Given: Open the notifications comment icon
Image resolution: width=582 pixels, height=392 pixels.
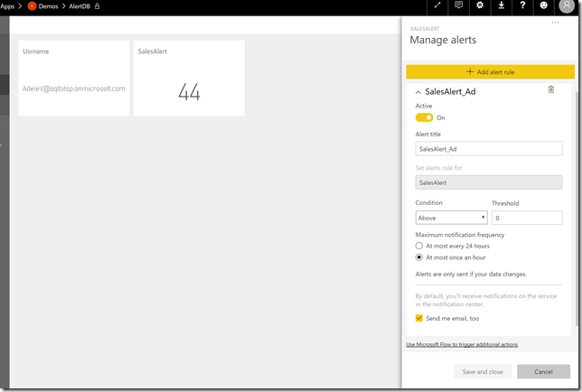Looking at the screenshot, I should [x=458, y=5].
